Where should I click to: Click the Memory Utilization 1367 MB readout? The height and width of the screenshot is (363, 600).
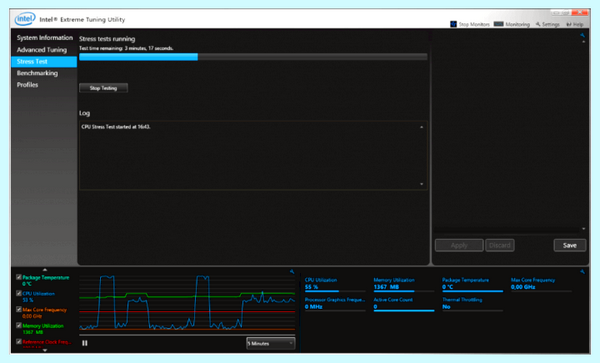click(x=404, y=284)
